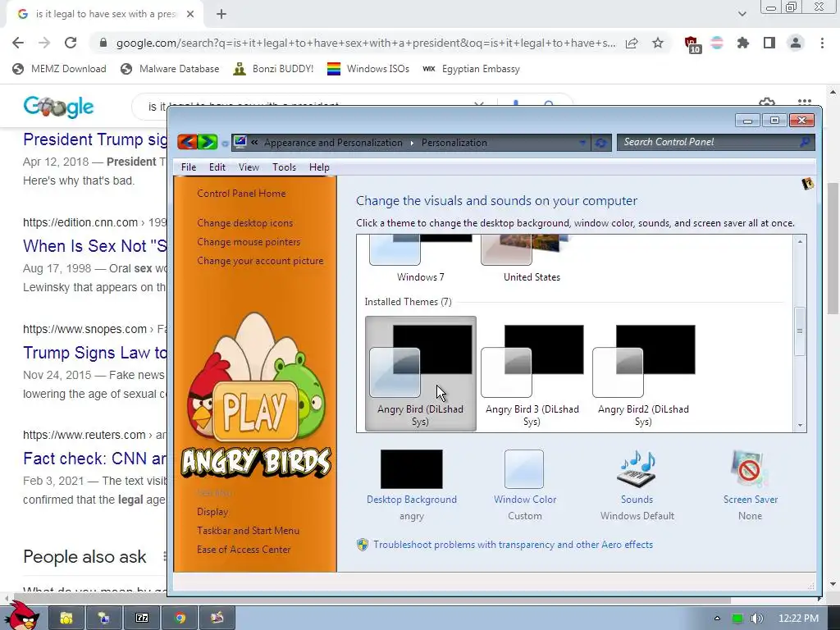
Task: Open the red extension with badge 10
Action: [x=692, y=44]
